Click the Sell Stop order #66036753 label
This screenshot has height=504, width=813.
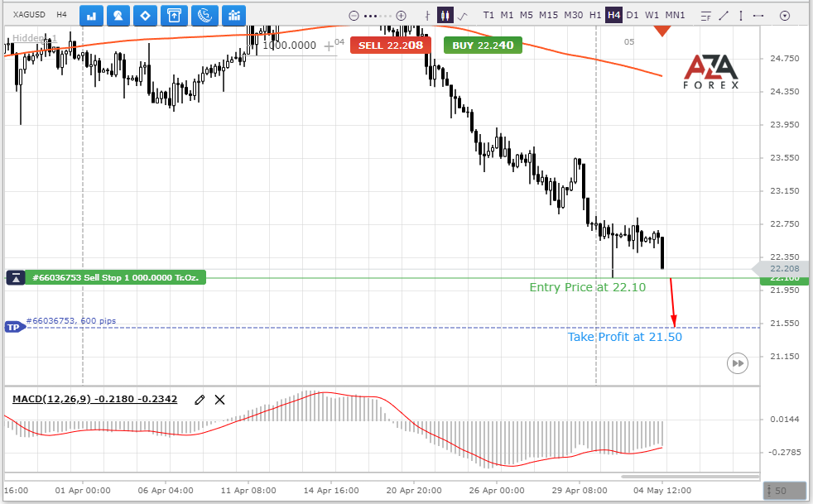tap(115, 277)
